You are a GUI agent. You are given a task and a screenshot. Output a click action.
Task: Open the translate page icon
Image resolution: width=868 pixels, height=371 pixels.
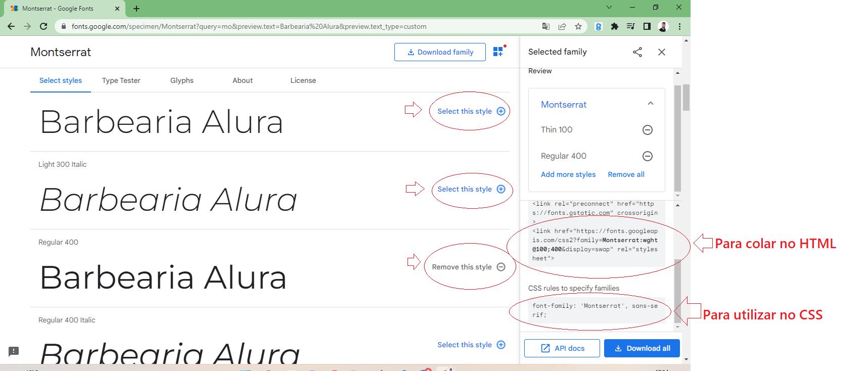[546, 26]
